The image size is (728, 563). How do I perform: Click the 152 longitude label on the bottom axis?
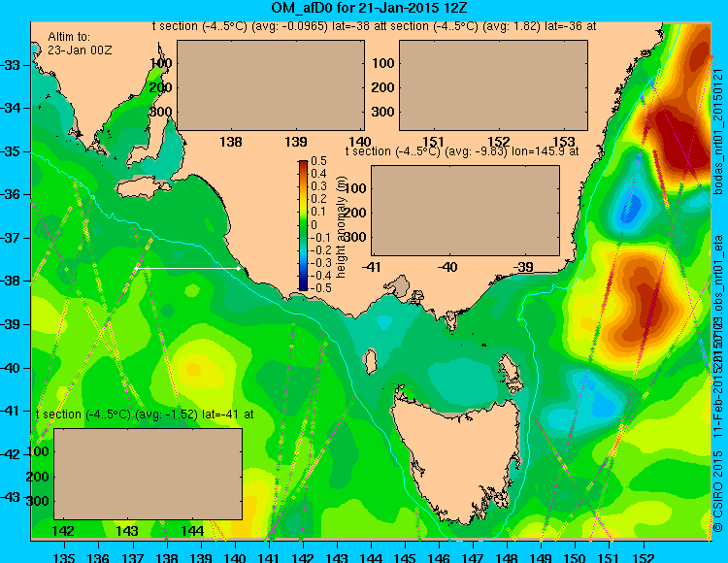[x=644, y=557]
